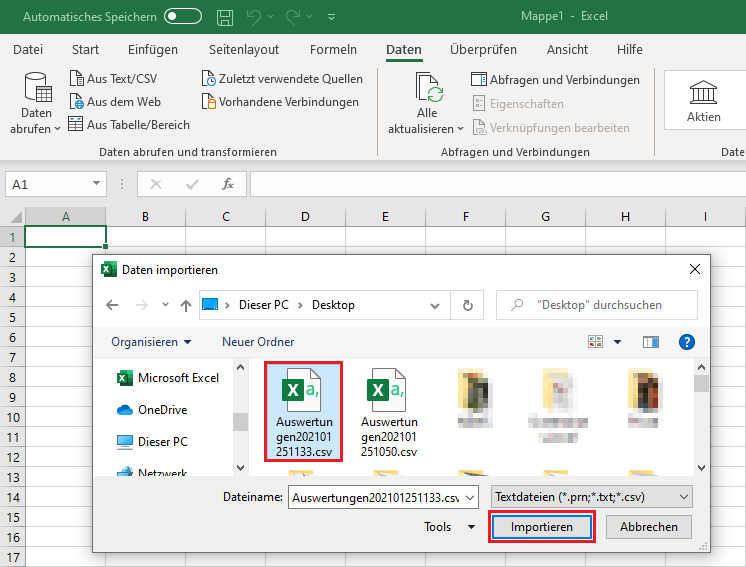Click the file list scroll down arrow

(701, 468)
